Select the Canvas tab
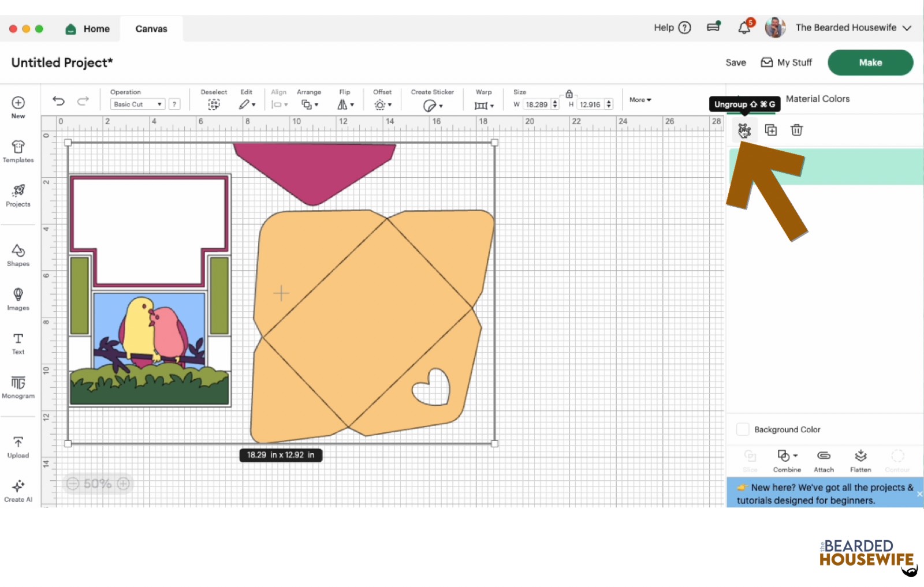The width and height of the screenshot is (924, 587). (x=151, y=28)
